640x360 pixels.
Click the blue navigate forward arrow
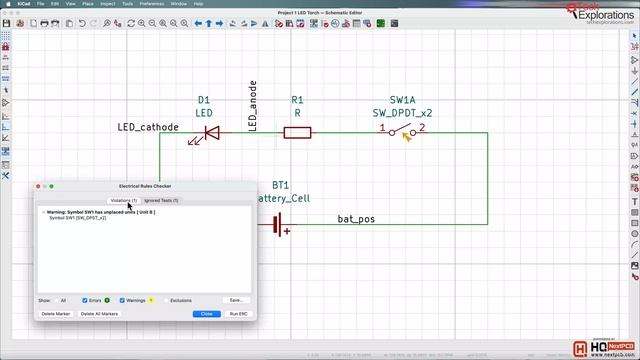[x=220, y=24]
